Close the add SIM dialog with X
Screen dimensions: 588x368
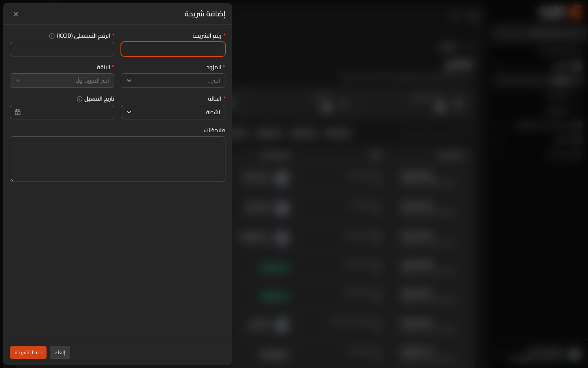tap(16, 14)
